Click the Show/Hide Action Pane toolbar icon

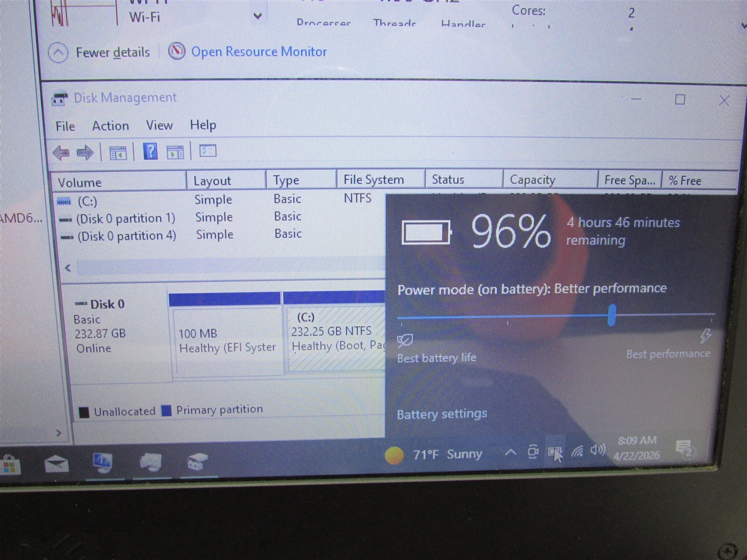pyautogui.click(x=175, y=152)
